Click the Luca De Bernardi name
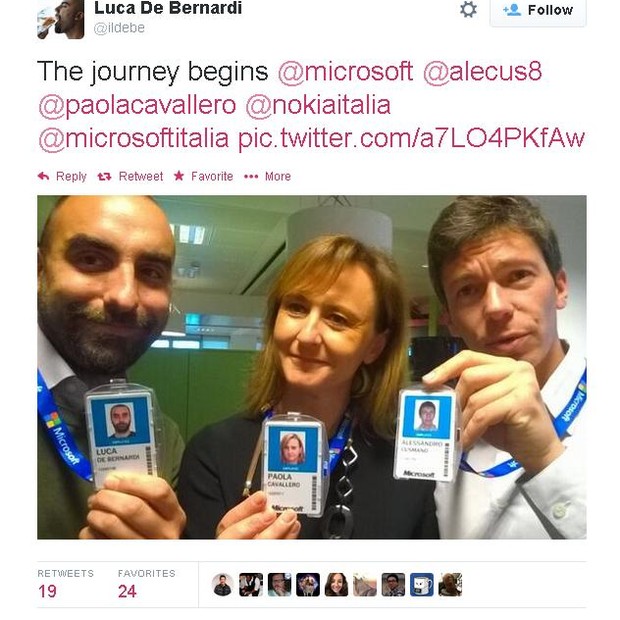Image resolution: width=620 pixels, height=620 pixels. point(168,8)
